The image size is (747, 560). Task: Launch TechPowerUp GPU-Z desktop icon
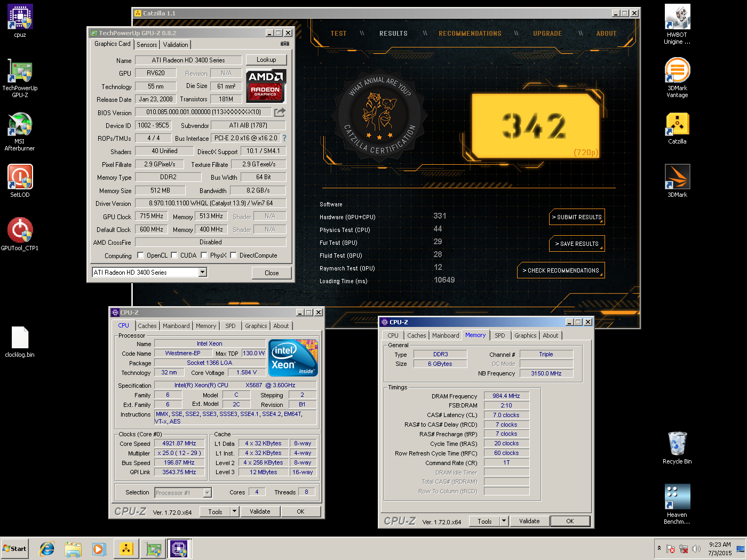click(20, 78)
